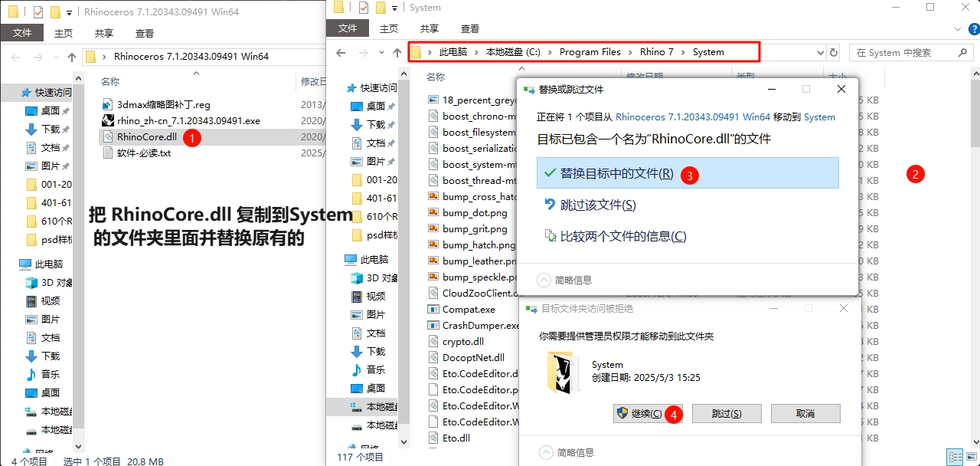
Task: Click 3D 对象 icon in Rhinoceros window sidebar
Action: (31, 282)
